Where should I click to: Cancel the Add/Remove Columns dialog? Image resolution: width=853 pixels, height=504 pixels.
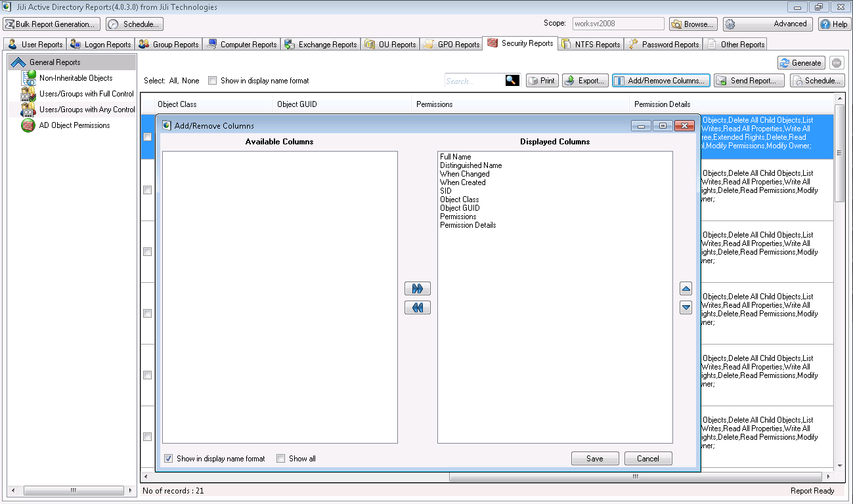[x=648, y=459]
